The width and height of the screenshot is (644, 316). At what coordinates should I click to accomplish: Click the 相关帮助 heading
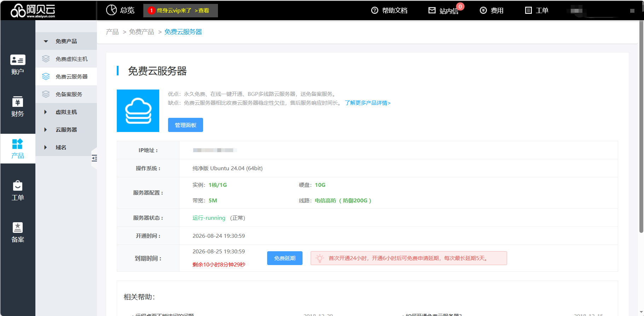139,297
